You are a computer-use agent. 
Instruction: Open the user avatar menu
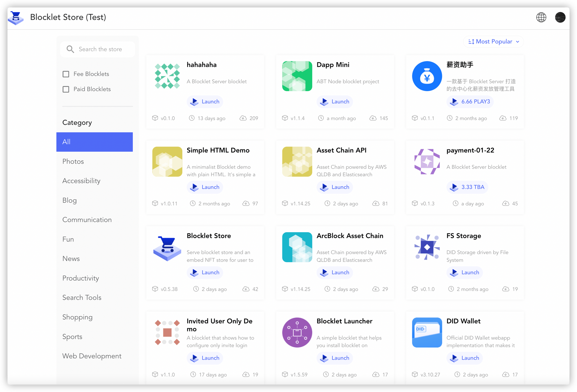pyautogui.click(x=560, y=17)
